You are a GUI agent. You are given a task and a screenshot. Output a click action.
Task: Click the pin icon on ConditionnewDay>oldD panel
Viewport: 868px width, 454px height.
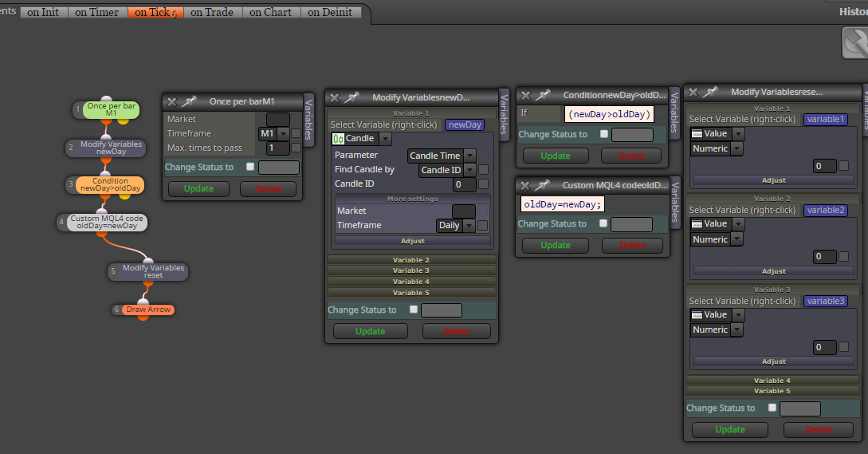(543, 95)
